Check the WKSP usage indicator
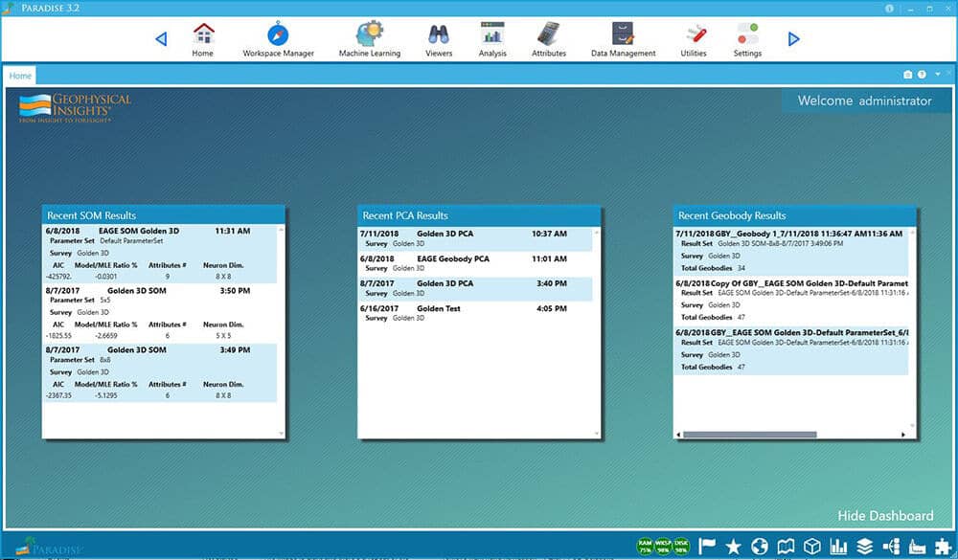The image size is (958, 560). pos(664,546)
